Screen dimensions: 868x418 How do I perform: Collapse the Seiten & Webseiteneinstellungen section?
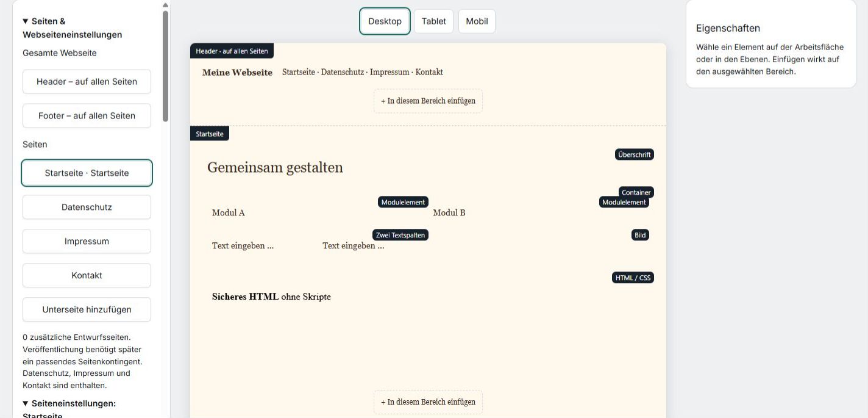[x=72, y=28]
